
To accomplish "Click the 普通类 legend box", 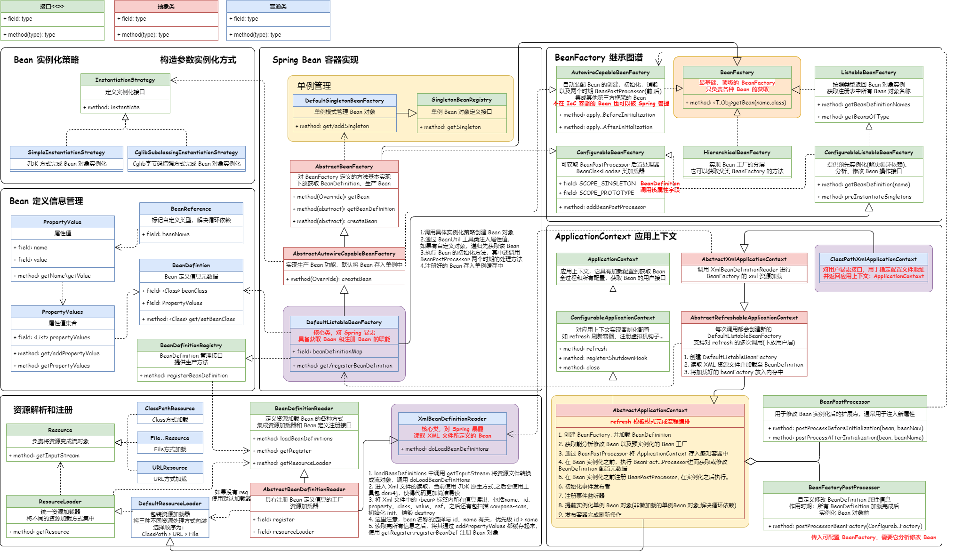I will pyautogui.click(x=278, y=6).
